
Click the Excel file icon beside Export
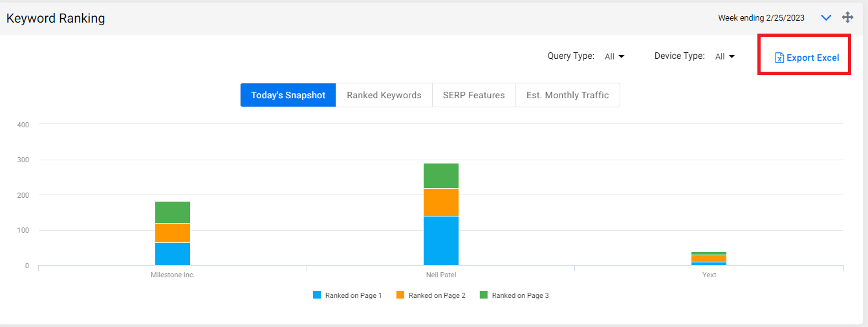tap(779, 58)
